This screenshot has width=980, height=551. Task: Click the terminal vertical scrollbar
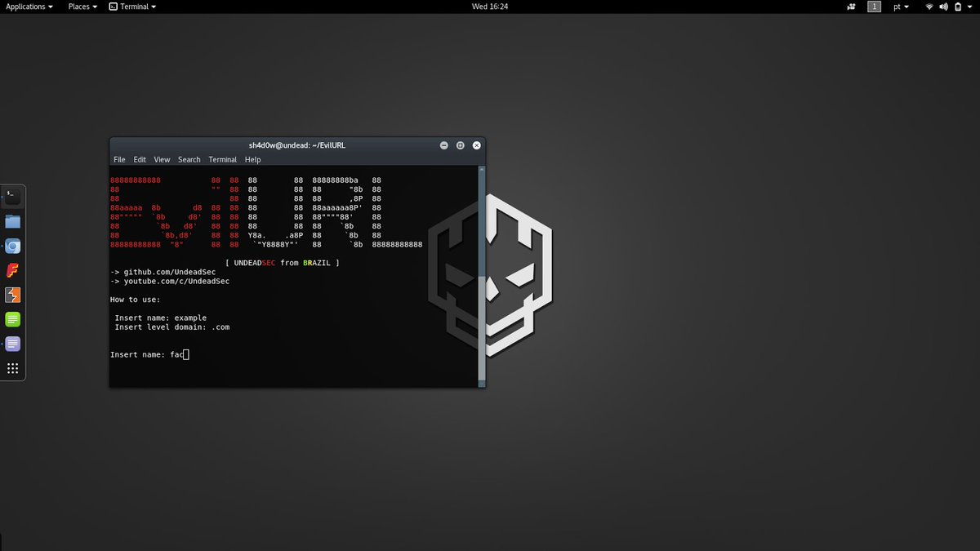click(x=482, y=275)
